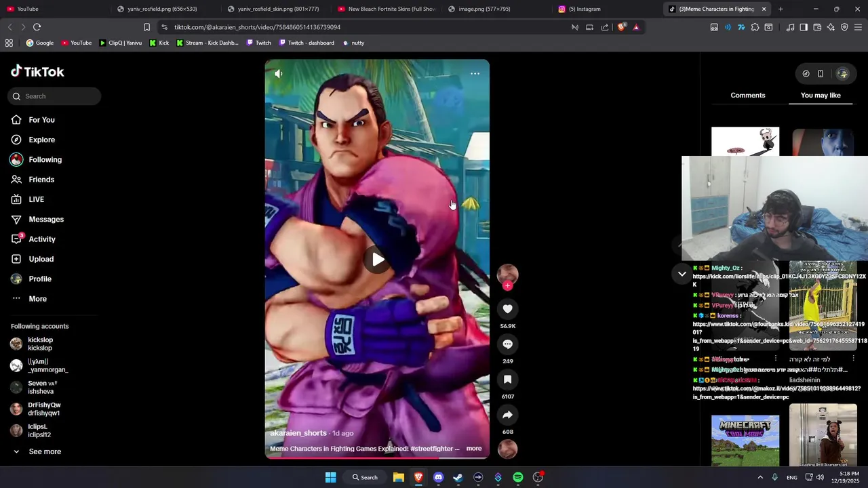Bookmark this page in address bar
The height and width of the screenshot is (488, 868).
pos(146,27)
